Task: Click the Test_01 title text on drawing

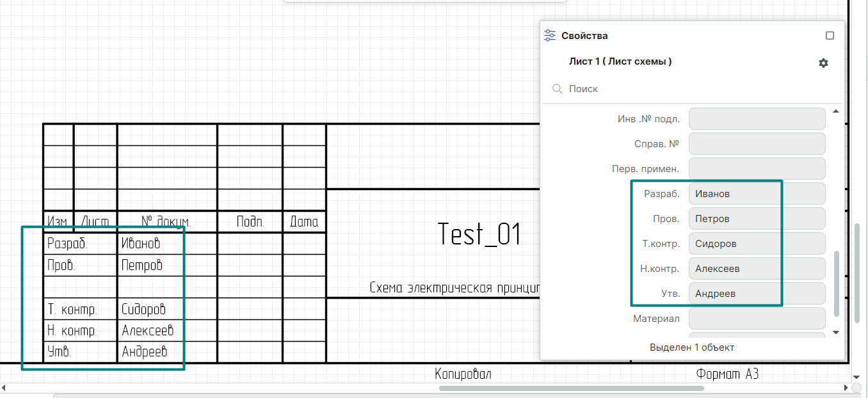Action: pyautogui.click(x=479, y=234)
